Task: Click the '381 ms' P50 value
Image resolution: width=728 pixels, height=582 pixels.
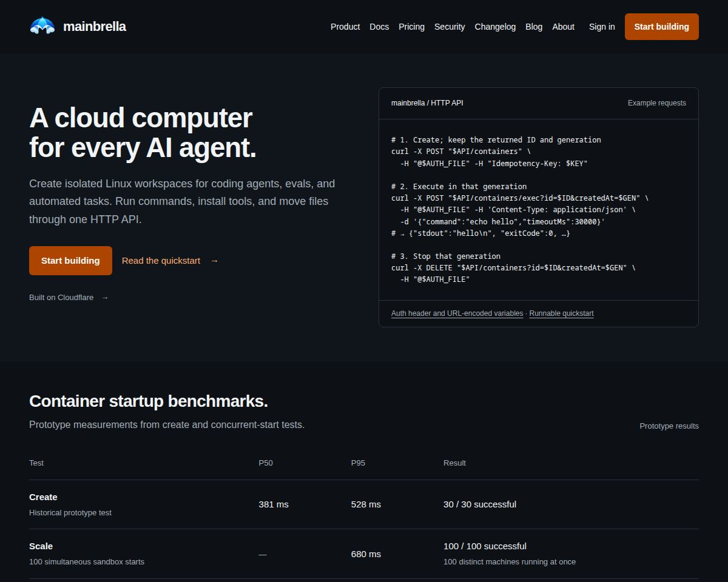Action: pos(274,504)
